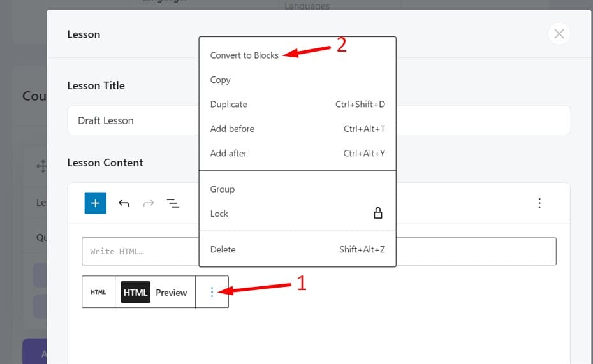Click the Draft Lesson title field
The width and height of the screenshot is (593, 364).
(x=131, y=120)
